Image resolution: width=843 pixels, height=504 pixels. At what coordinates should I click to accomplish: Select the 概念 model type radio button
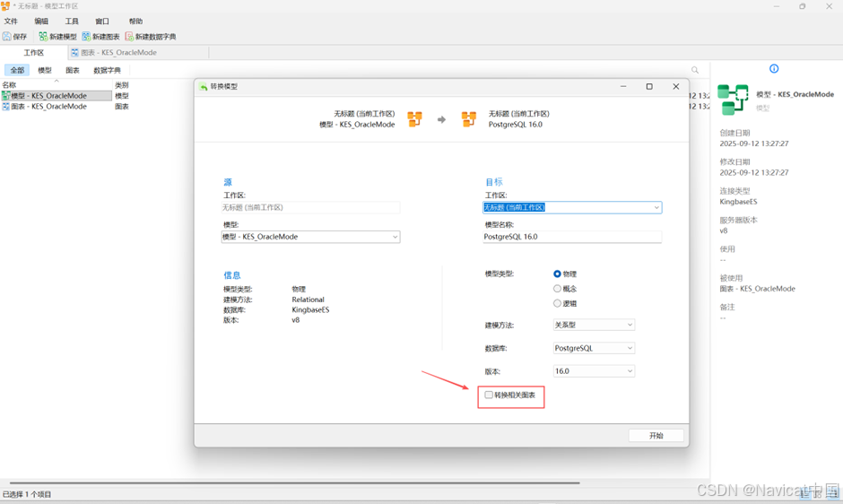tap(557, 289)
